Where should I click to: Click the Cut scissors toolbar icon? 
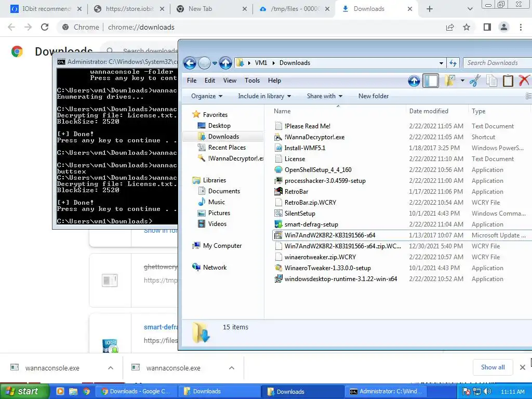475,81
